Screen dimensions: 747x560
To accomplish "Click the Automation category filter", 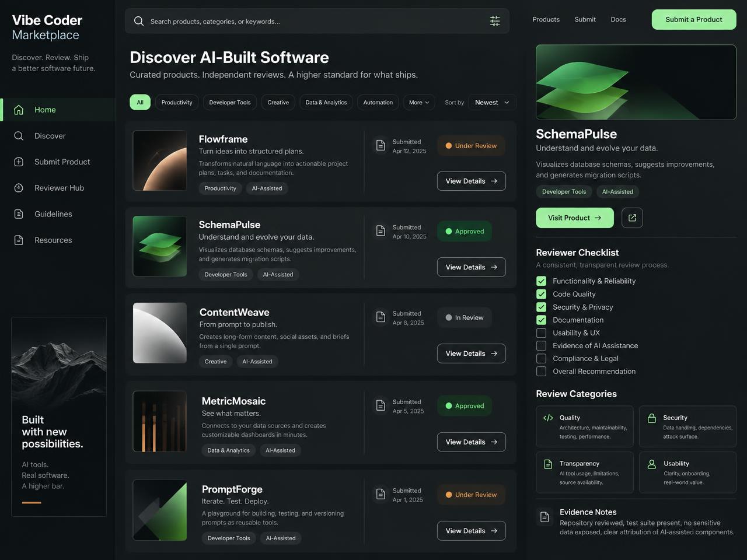I will (x=378, y=102).
